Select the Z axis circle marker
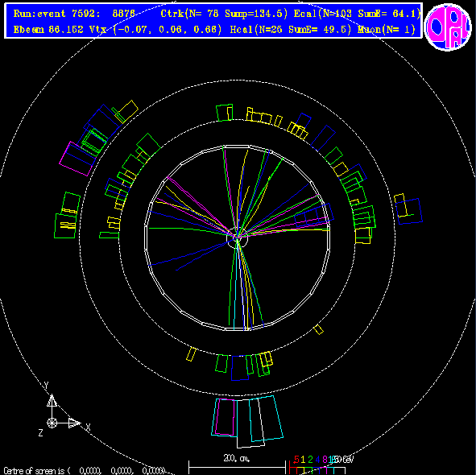Image resolution: width=476 pixels, height=475 pixels. click(x=52, y=423)
